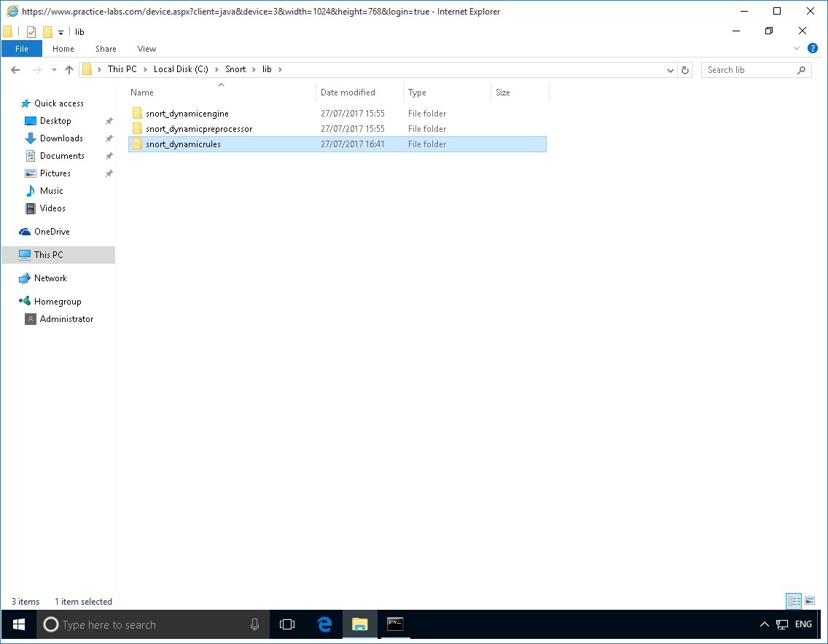The image size is (828, 644).
Task: Sort by the Date modified column header
Action: coord(348,93)
